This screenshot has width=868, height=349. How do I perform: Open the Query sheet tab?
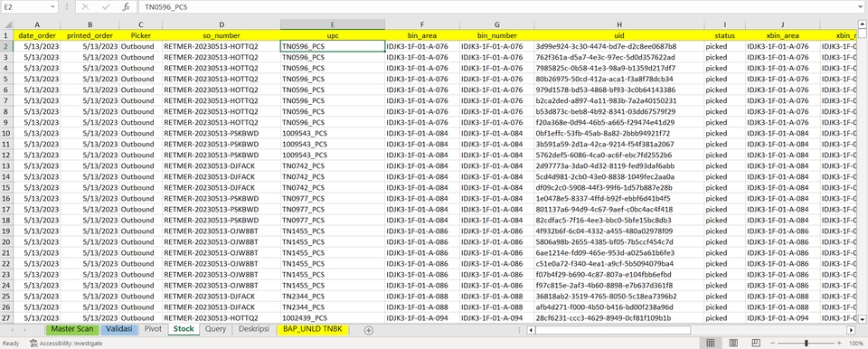click(x=215, y=329)
